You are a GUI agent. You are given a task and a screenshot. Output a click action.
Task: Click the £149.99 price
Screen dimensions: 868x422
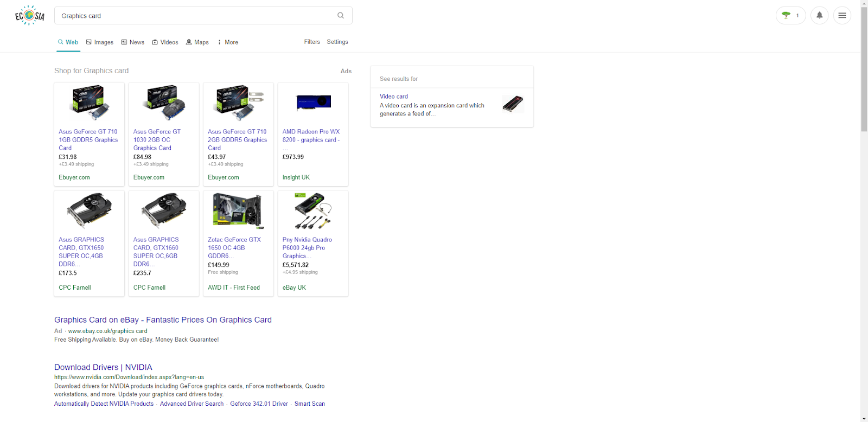[219, 265]
